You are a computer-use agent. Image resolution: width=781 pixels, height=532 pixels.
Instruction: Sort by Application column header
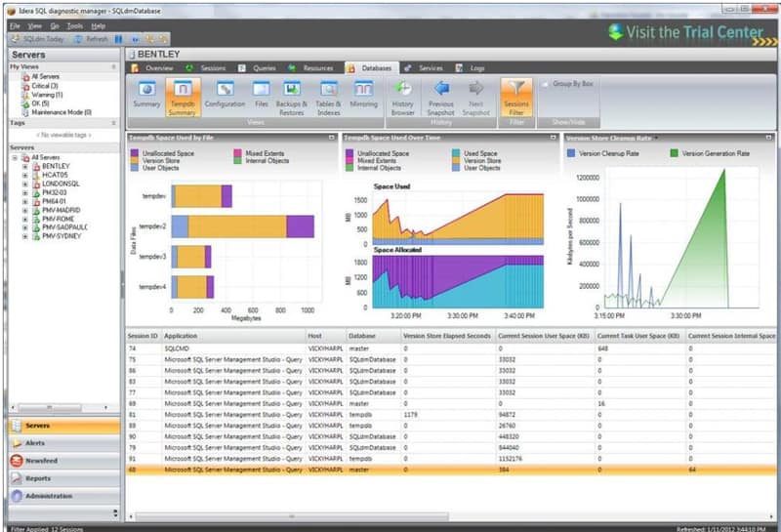click(233, 336)
